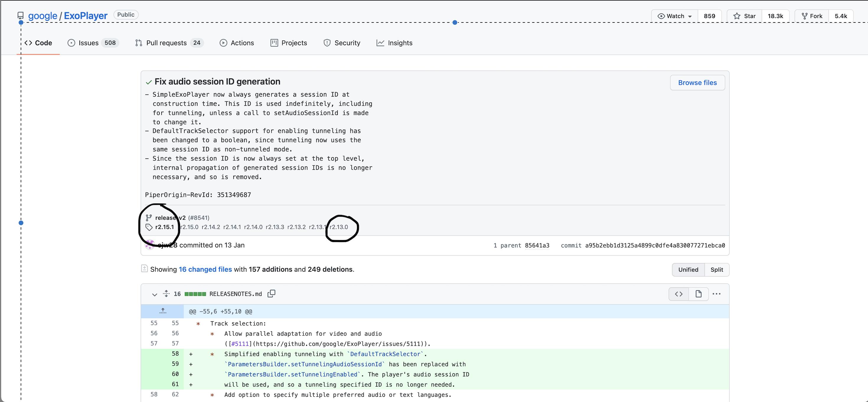Click the repository book icon
Viewport: 868px width, 402px height.
[x=21, y=15]
